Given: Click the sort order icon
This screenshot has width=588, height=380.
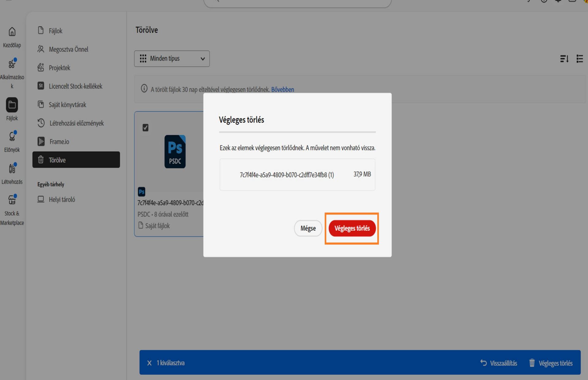Looking at the screenshot, I should click(564, 59).
